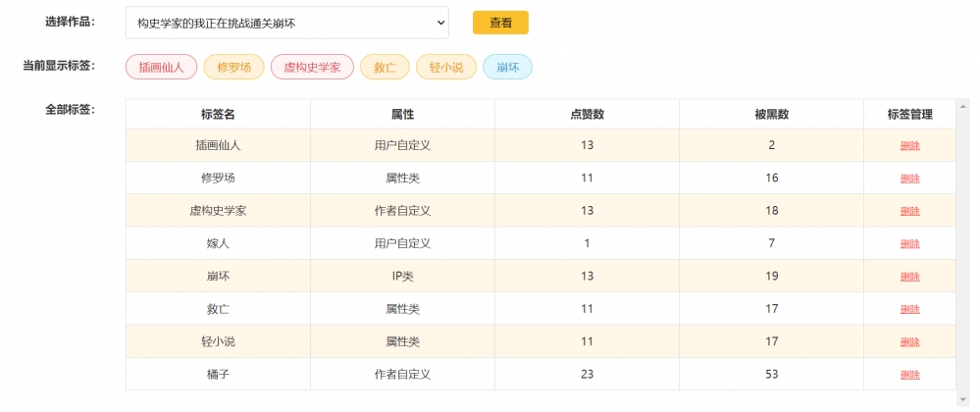Select the 虚构史学家 displayed tag pill
This screenshot has height=412, width=980.
tap(312, 67)
